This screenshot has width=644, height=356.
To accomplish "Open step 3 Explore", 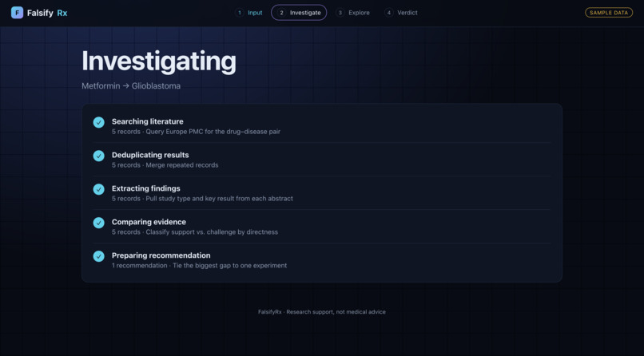I will tap(353, 13).
